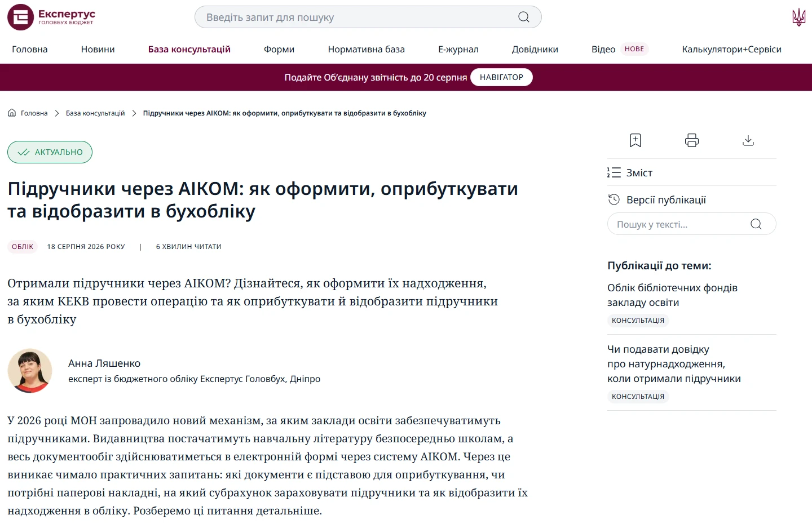This screenshot has height=524, width=812.
Task: Click the double-checkmark icon in Актуально badge
Action: point(24,152)
